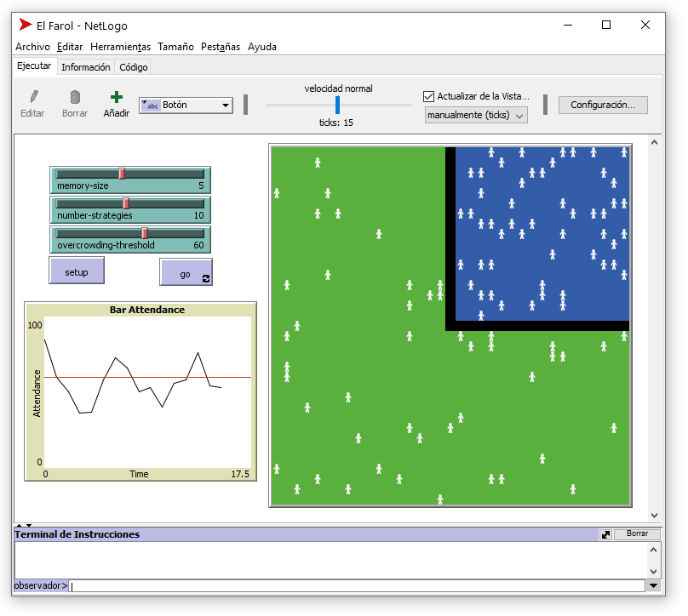Toggle Actualizar de la Vista checkbox

[x=428, y=96]
